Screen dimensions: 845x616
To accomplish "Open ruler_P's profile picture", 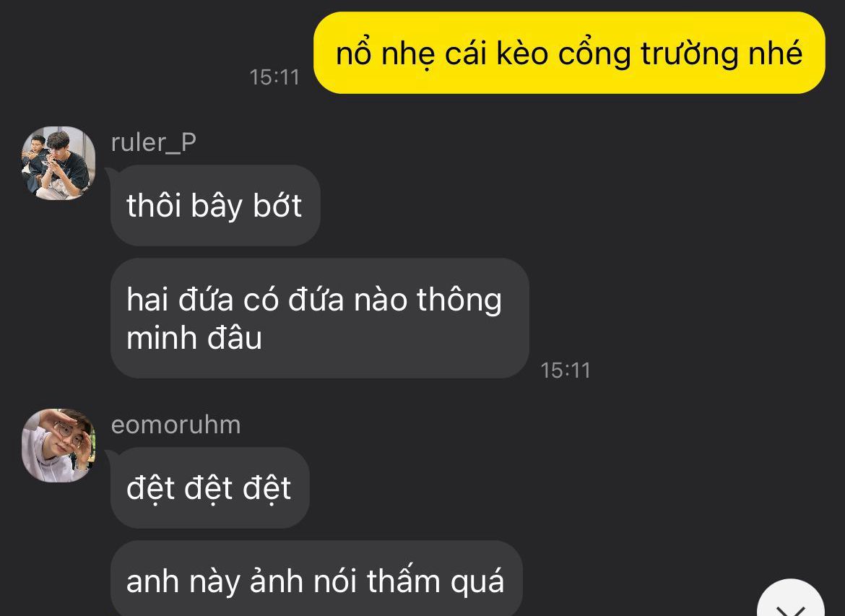I will 58,163.
